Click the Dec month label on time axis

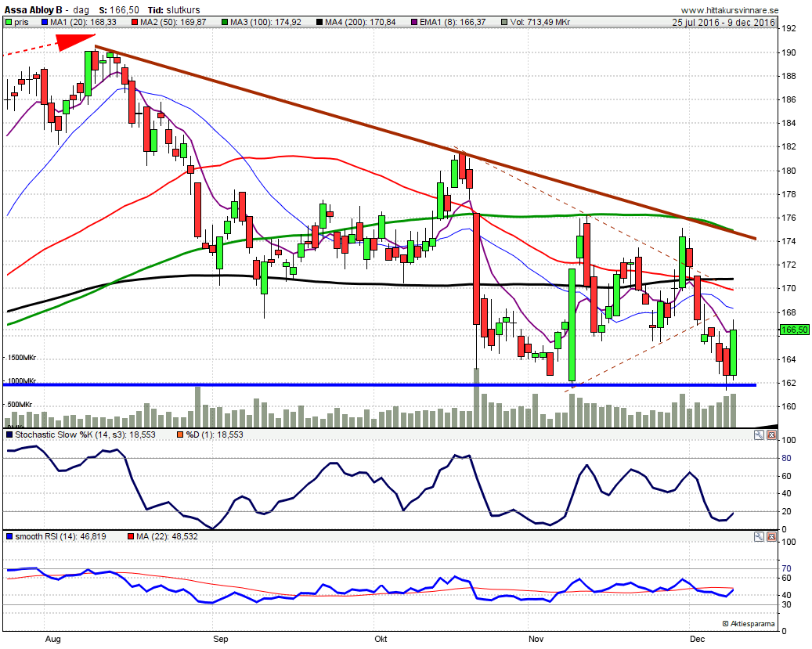pos(697,639)
